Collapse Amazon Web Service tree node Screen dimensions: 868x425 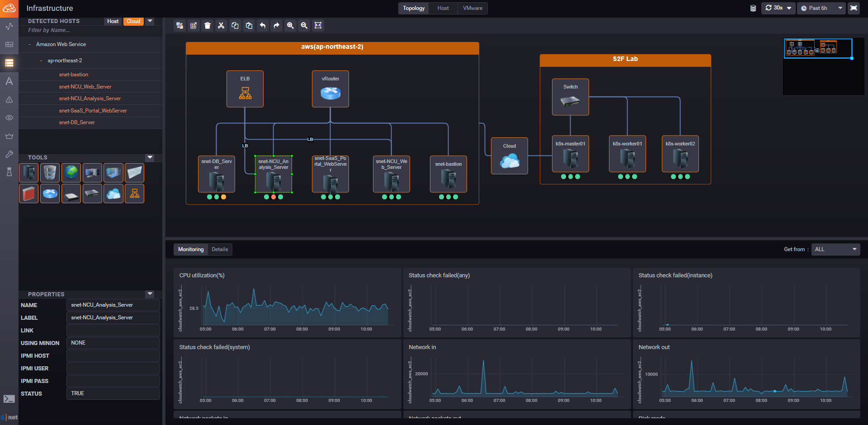tap(30, 44)
